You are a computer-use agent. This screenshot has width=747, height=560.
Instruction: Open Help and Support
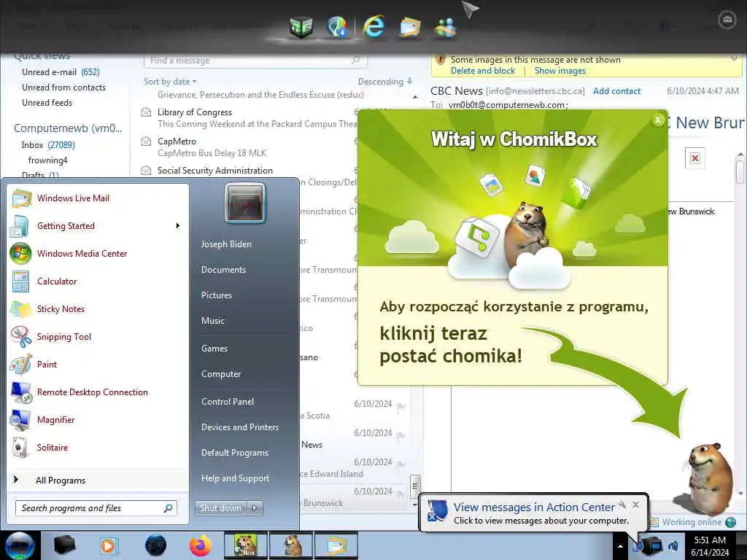(x=235, y=478)
